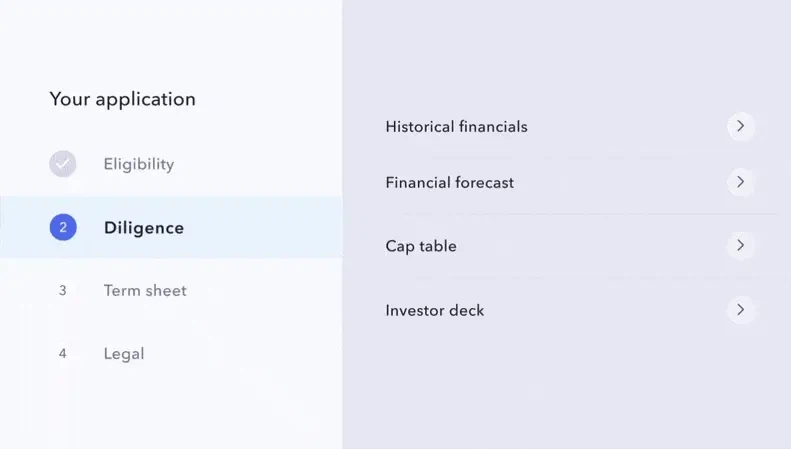This screenshot has width=791, height=449.
Task: Click the Investor deck label
Action: click(434, 311)
